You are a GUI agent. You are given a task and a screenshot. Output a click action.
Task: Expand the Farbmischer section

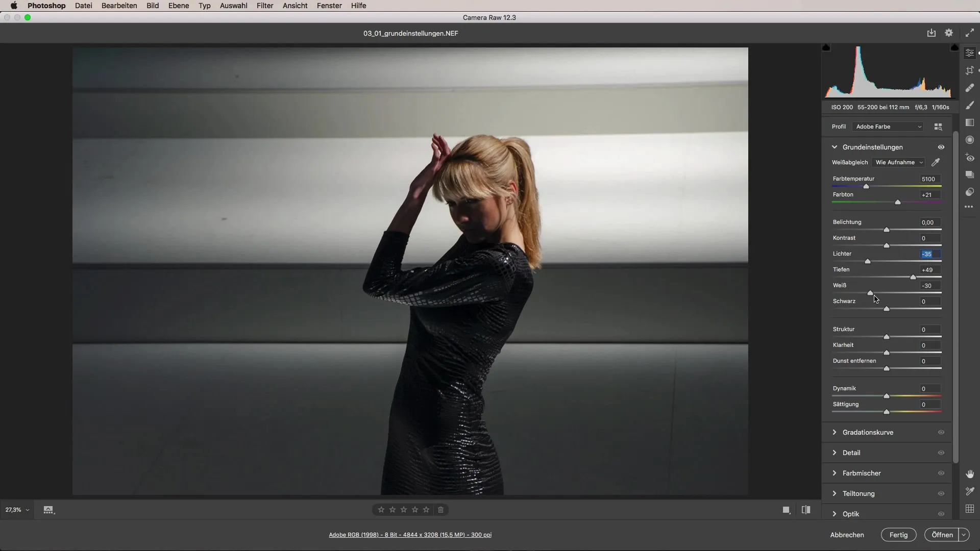835,473
